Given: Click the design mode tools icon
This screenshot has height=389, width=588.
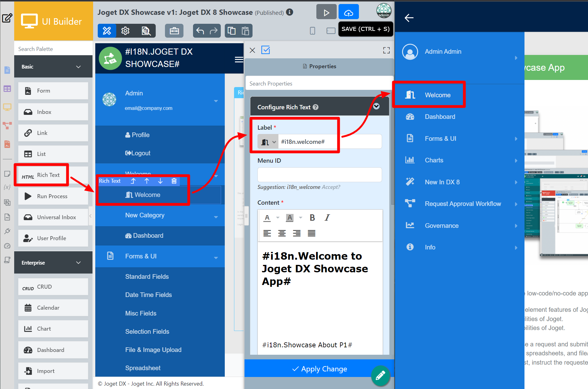Looking at the screenshot, I should (107, 31).
